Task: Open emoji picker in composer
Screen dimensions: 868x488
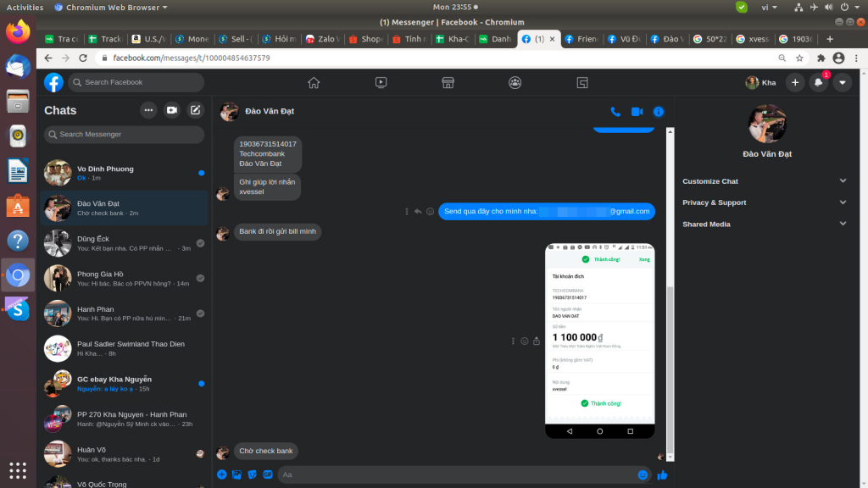Action: [643, 474]
